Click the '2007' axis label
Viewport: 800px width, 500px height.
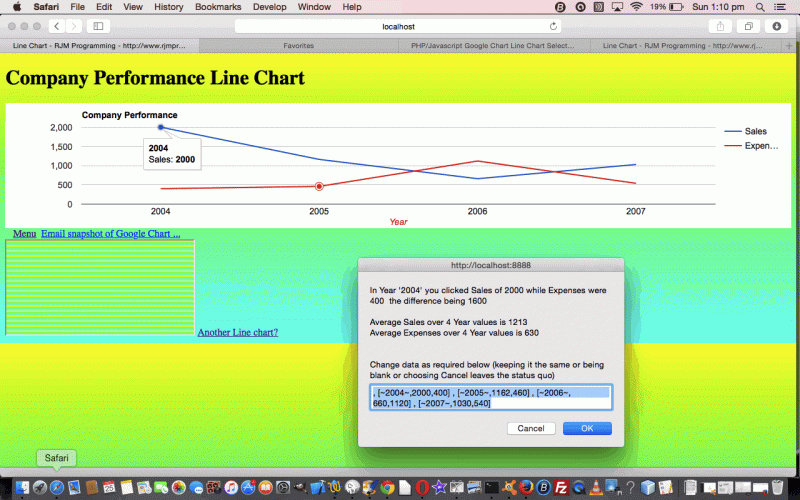click(636, 211)
